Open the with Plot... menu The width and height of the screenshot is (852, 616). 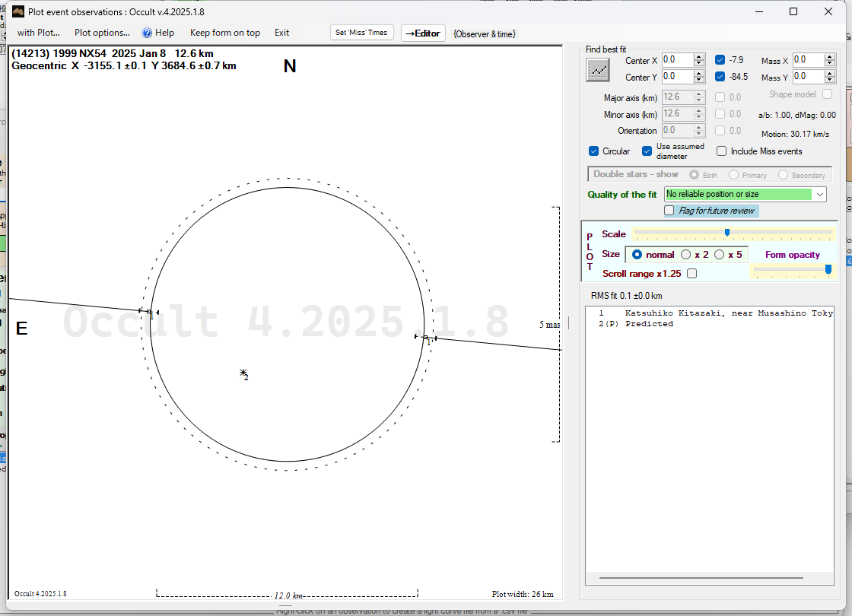tap(38, 33)
